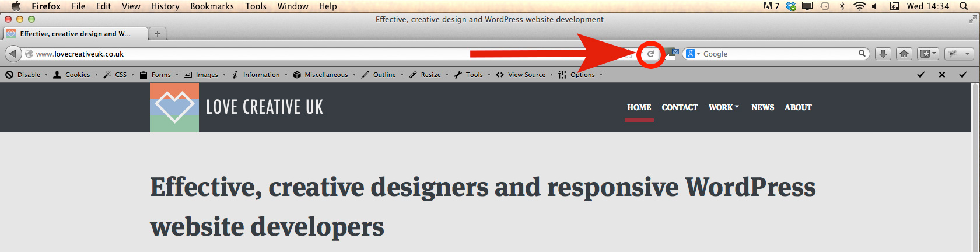Open the new tab plus button
This screenshot has height=252, width=980.
coord(157,34)
